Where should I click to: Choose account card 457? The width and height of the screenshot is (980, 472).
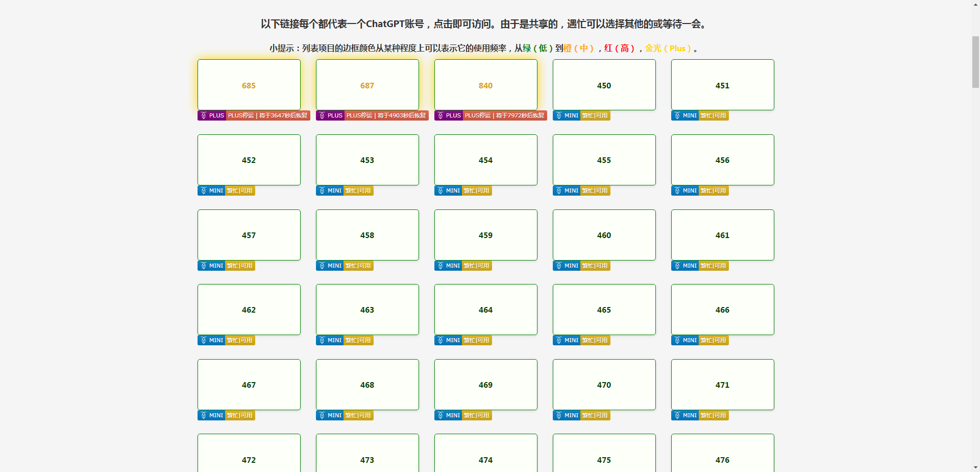(249, 235)
